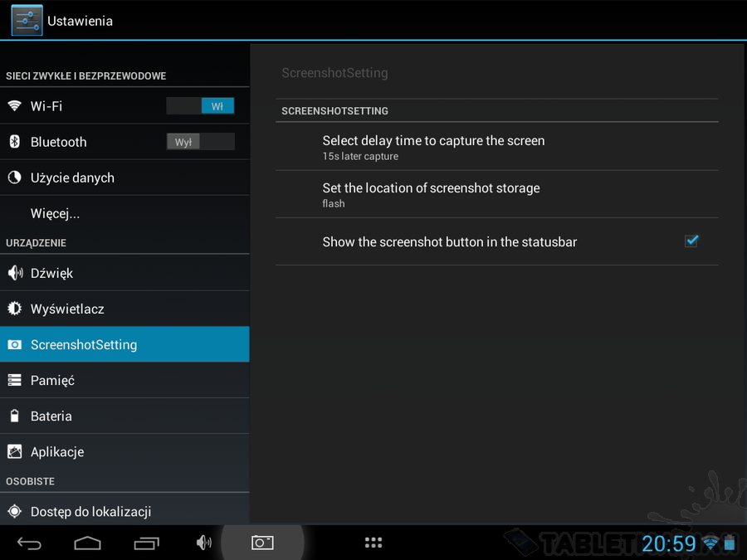Enable the Bluetooth switch
The image size is (747, 560).
click(x=200, y=142)
